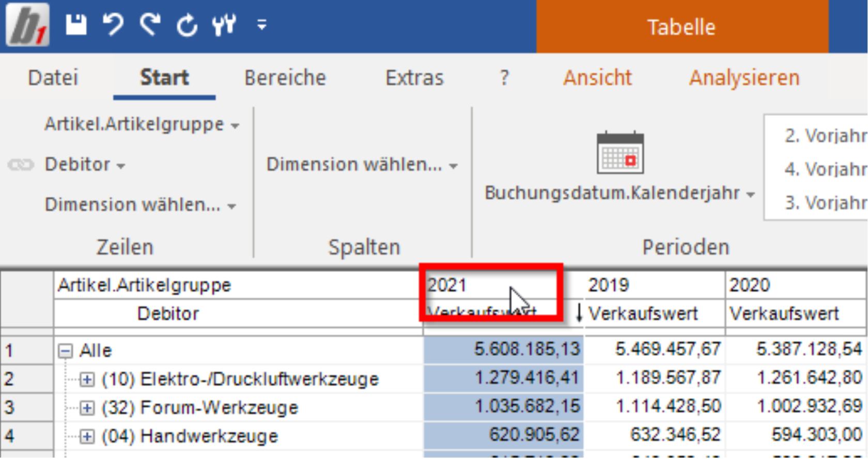Select the 4. Vorjahr period option
Screen dimensions: 868x459
[826, 169]
